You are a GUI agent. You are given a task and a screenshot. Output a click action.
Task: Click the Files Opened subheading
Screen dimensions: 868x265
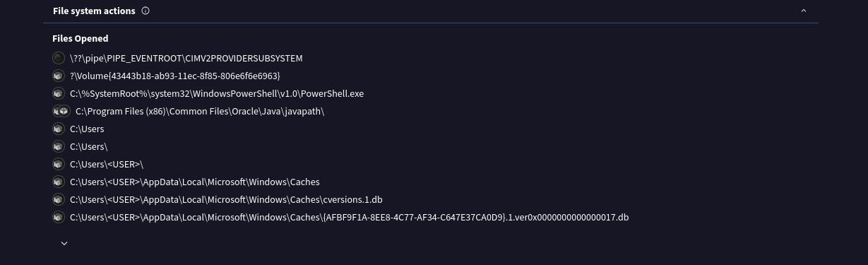tap(81, 38)
